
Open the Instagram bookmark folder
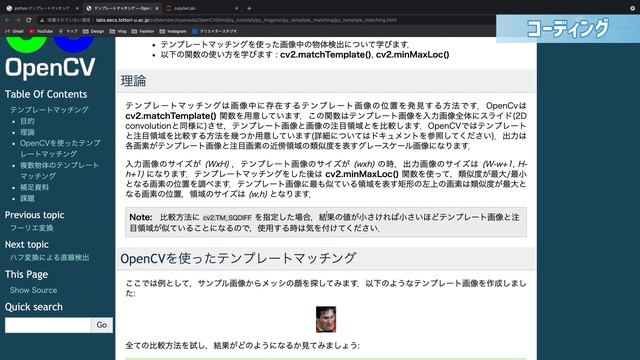[173, 31]
